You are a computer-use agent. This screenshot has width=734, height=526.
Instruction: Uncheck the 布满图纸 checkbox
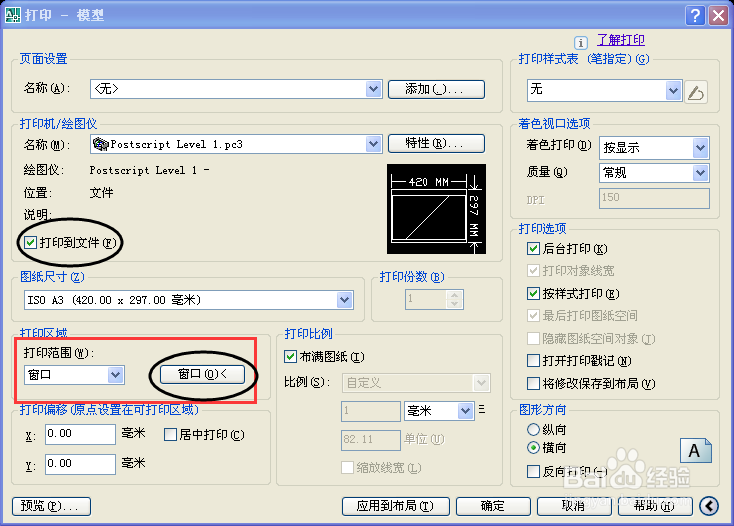point(290,357)
